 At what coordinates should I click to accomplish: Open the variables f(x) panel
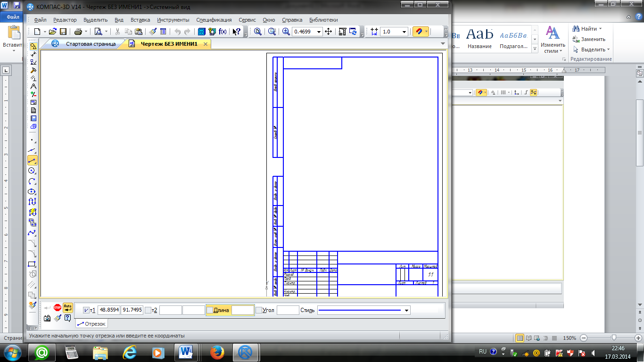coord(223,32)
